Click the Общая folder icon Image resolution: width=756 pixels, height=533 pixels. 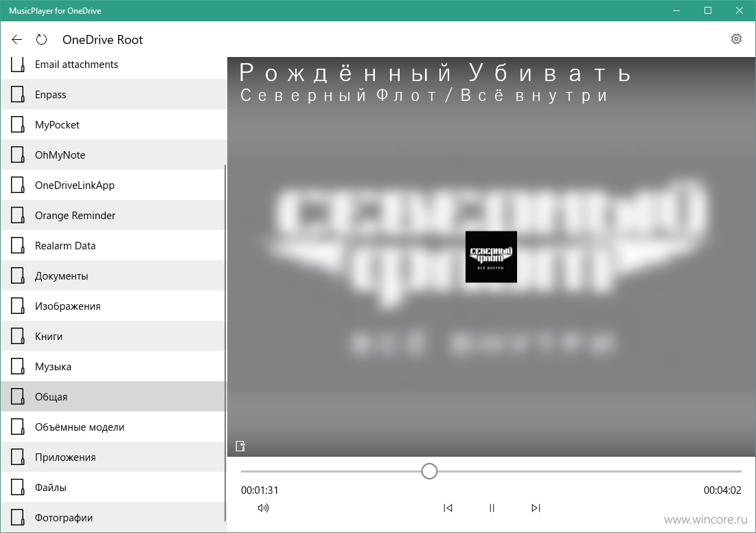click(18, 396)
